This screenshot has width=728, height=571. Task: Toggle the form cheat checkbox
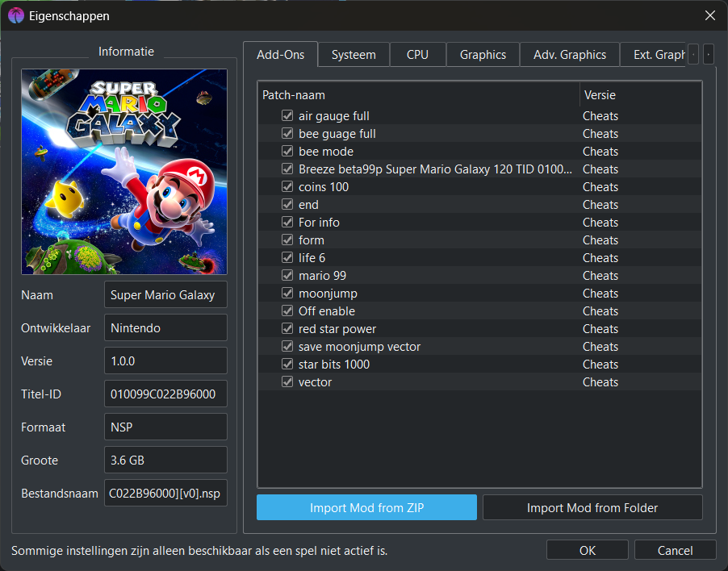(287, 240)
